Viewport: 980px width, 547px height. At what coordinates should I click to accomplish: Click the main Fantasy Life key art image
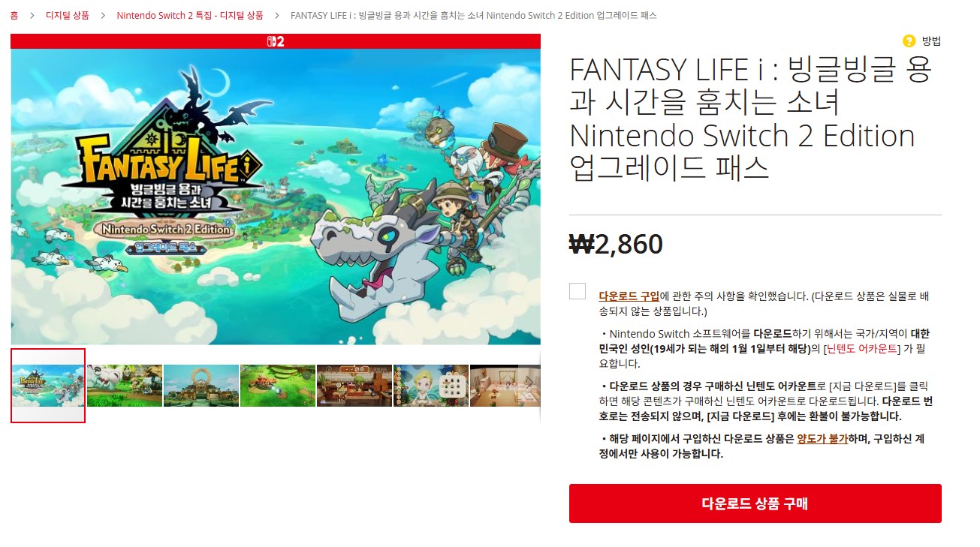276,197
